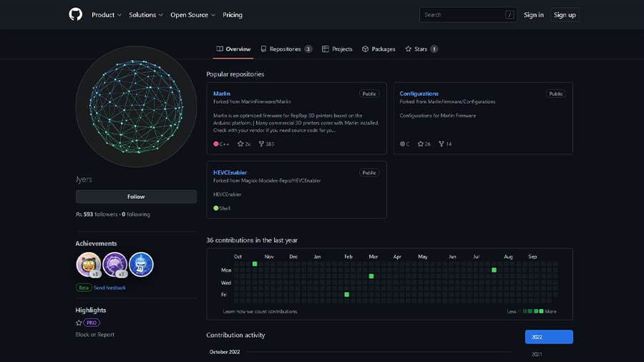Viewport: 644px width, 362px height.
Task: Follow the user Jyers
Action: 136,197
